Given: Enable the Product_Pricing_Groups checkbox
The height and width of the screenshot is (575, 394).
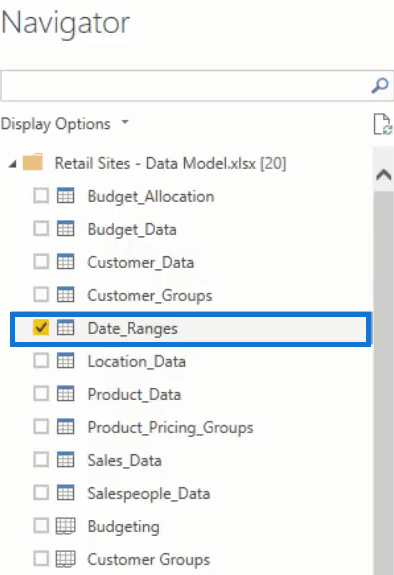Looking at the screenshot, I should (x=41, y=426).
